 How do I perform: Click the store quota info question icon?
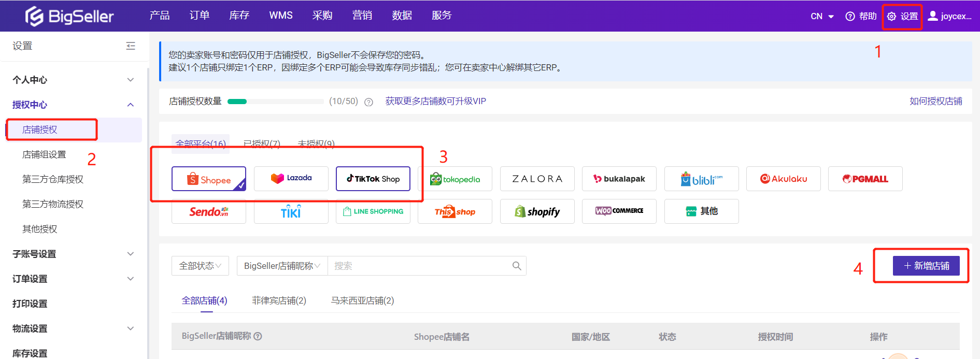[x=368, y=102]
